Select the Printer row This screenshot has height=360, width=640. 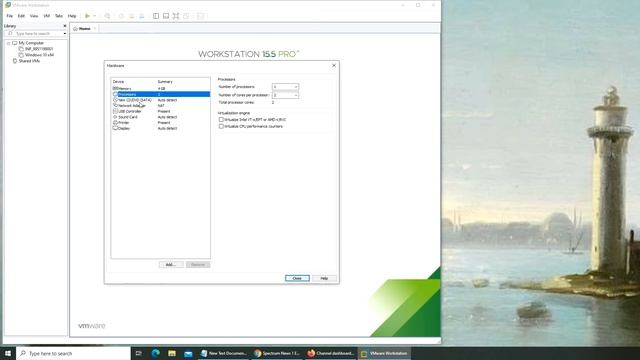tap(161, 122)
